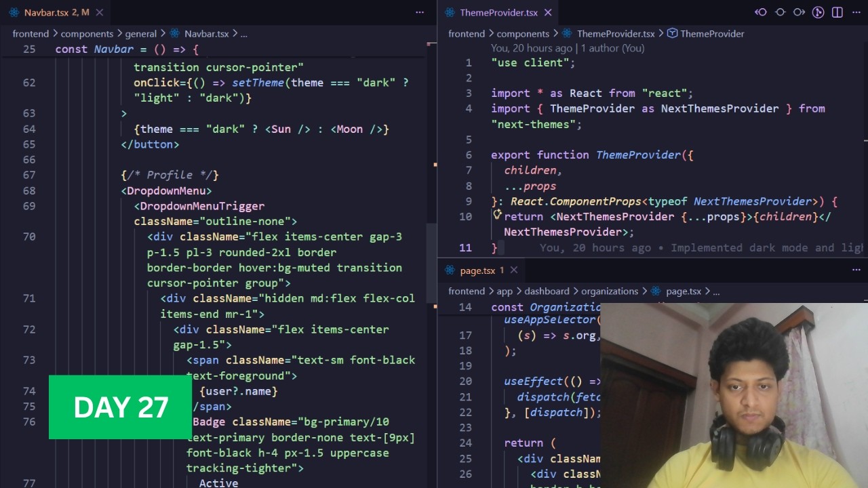
Task: Go to next change icon in ThemeProvider editor
Action: (x=799, y=12)
